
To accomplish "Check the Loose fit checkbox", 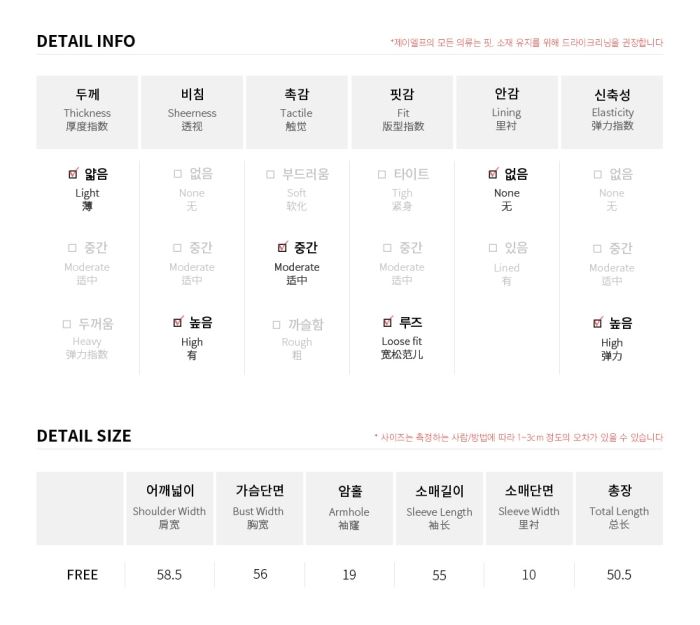I will click(388, 322).
